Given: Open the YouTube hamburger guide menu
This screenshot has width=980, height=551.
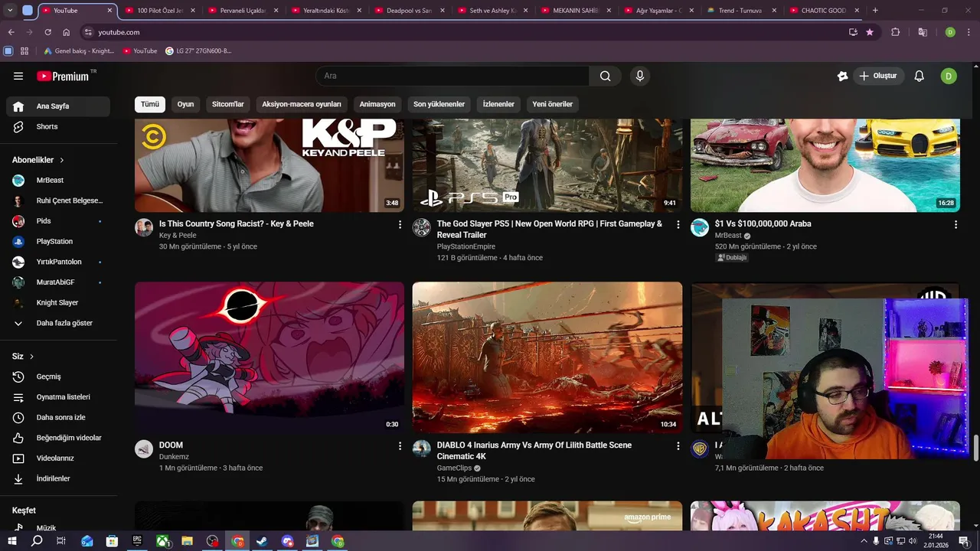Looking at the screenshot, I should pos(18,76).
